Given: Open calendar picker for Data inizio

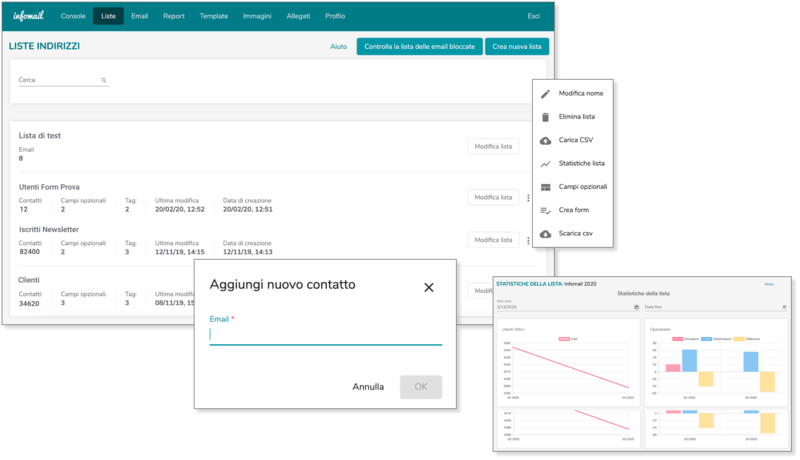Looking at the screenshot, I should click(636, 307).
